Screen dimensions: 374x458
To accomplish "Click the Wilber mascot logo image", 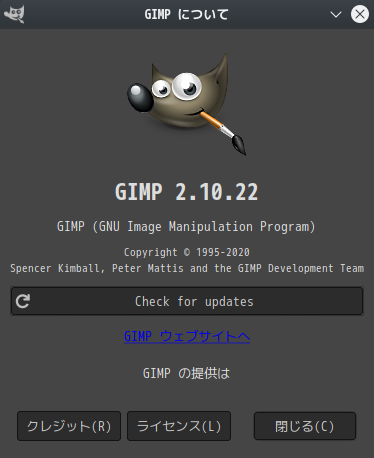I will [187, 104].
